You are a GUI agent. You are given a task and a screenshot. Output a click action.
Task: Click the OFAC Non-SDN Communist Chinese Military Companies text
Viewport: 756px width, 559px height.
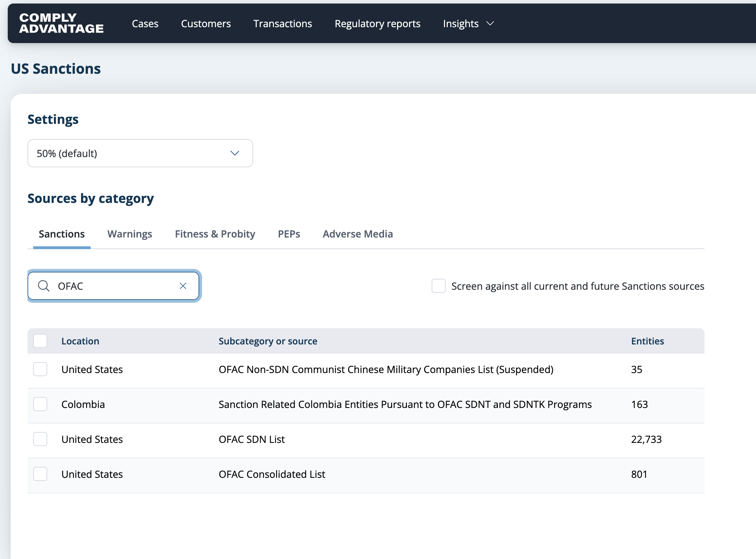coord(386,369)
